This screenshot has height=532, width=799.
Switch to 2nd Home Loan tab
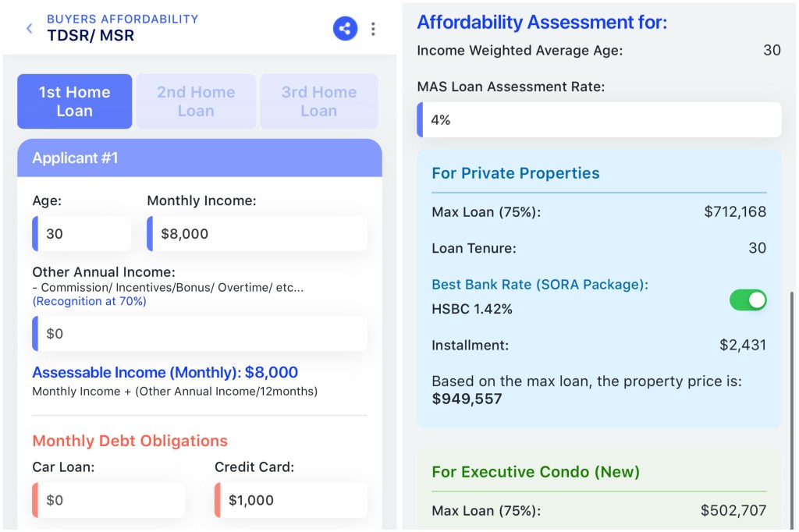pyautogui.click(x=196, y=101)
